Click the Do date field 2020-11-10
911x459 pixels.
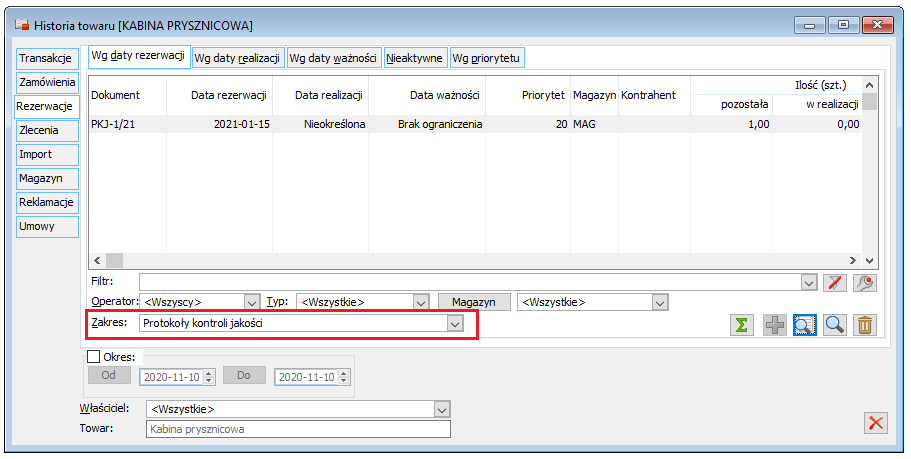[x=307, y=377]
